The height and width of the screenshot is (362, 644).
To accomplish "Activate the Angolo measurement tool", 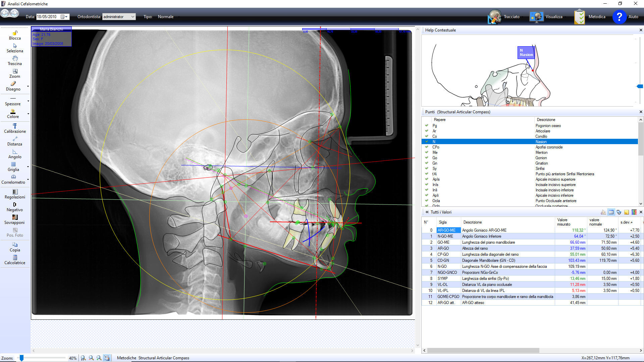I will [x=15, y=154].
